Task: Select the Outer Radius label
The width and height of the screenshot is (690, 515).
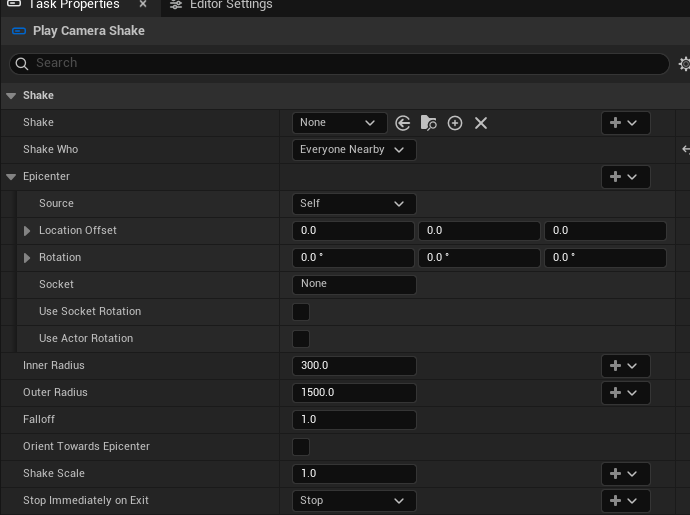Action: pyautogui.click(x=55, y=393)
